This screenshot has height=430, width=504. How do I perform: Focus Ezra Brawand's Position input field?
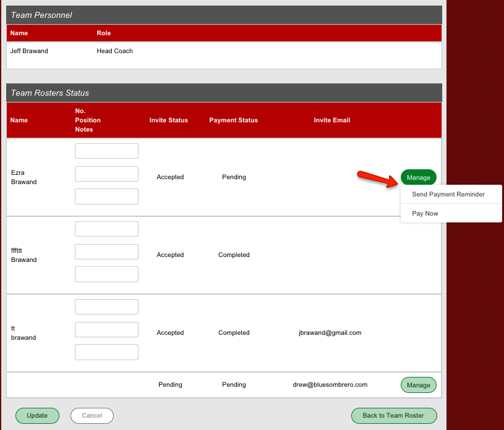[107, 174]
